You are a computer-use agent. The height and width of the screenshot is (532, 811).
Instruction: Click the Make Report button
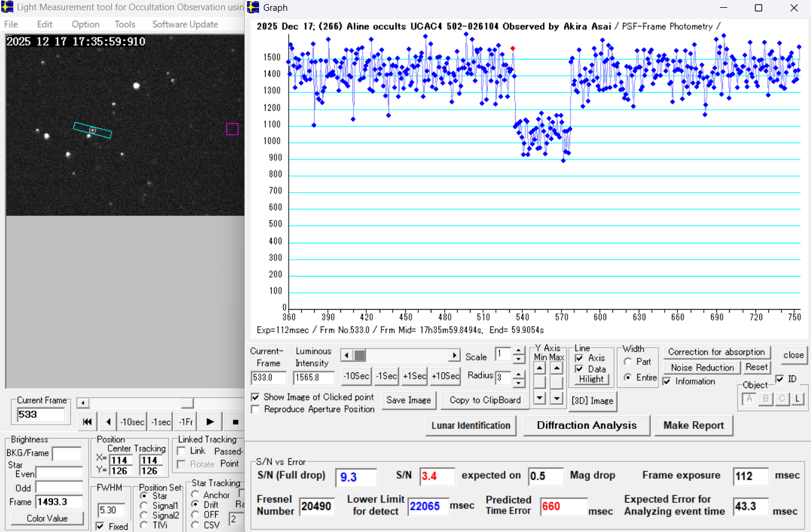[x=694, y=425]
